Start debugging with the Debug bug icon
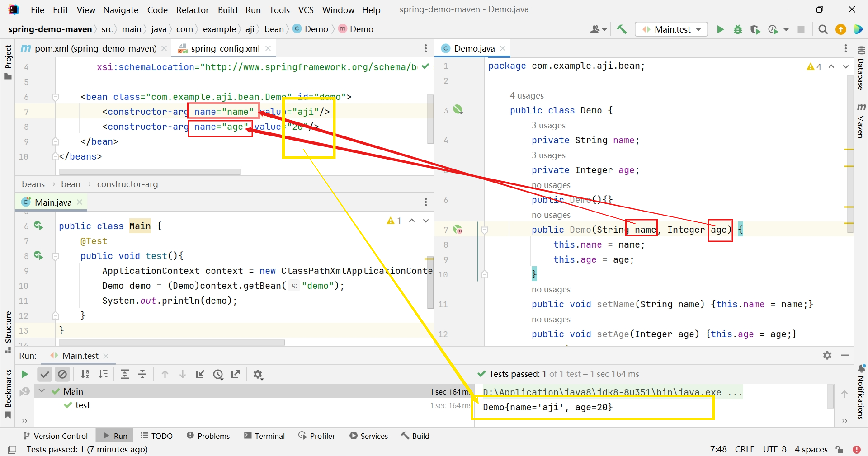 click(738, 29)
